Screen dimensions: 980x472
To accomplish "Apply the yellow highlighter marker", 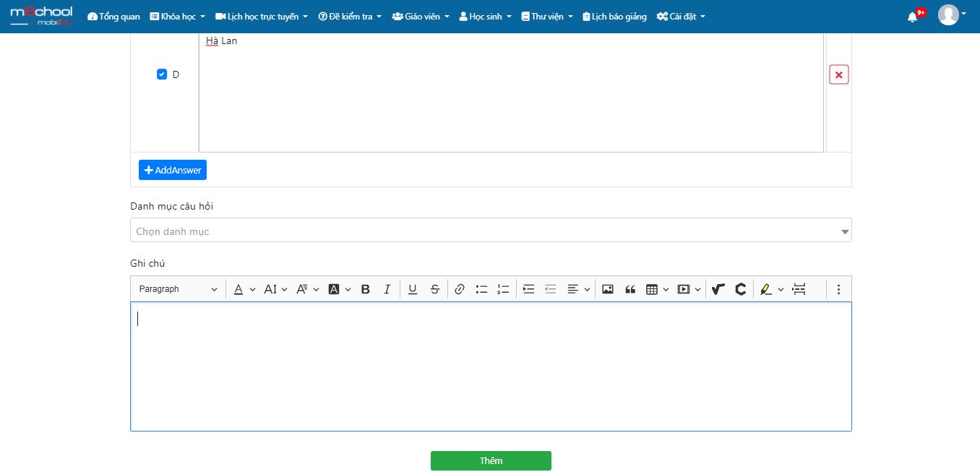I will (765, 289).
